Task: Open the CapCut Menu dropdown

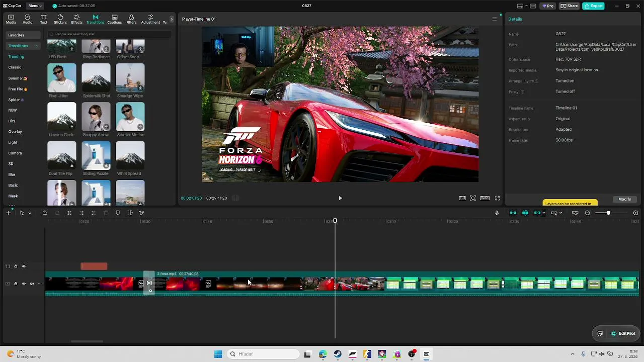Action: 35,6
